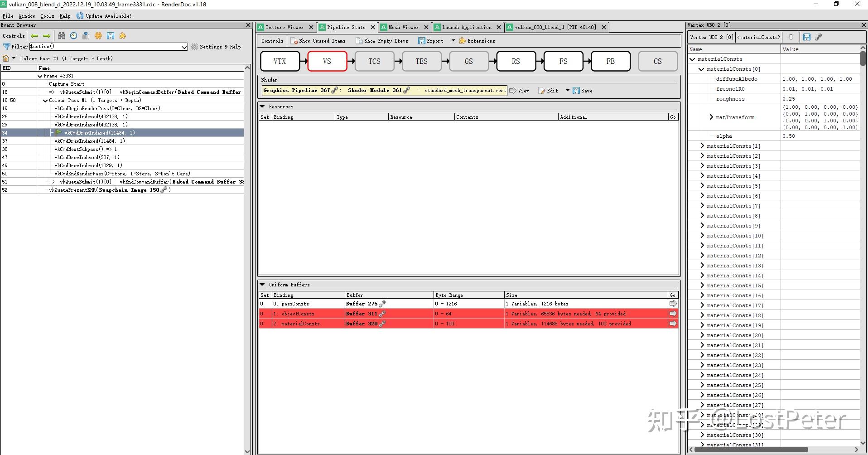Screen dimensions: 868x455
Task: Open the Tools menu
Action: 47,16
